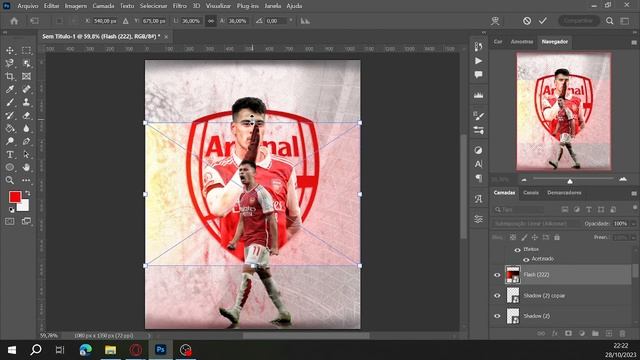Open the layer blend mode dropdown
The width and height of the screenshot is (640, 360).
pyautogui.click(x=536, y=224)
